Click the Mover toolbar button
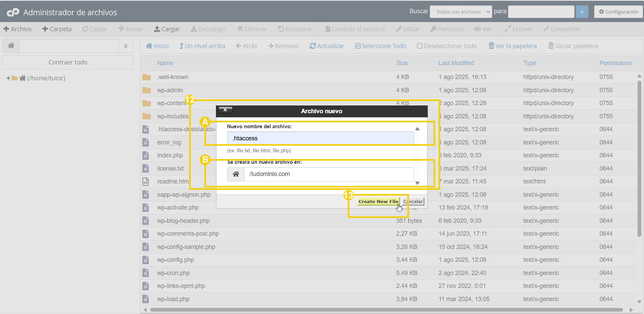Image resolution: width=644 pixels, height=314 pixels. pos(131,29)
